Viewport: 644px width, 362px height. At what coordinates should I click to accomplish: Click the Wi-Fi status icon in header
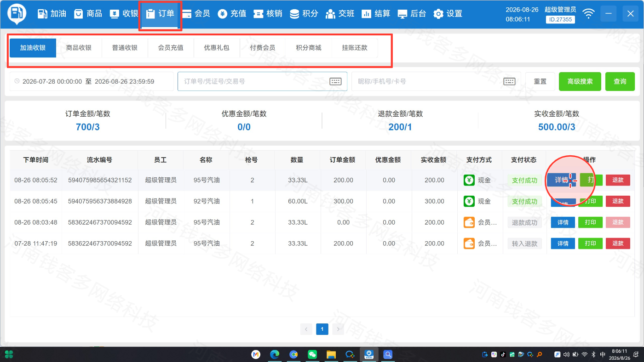588,14
